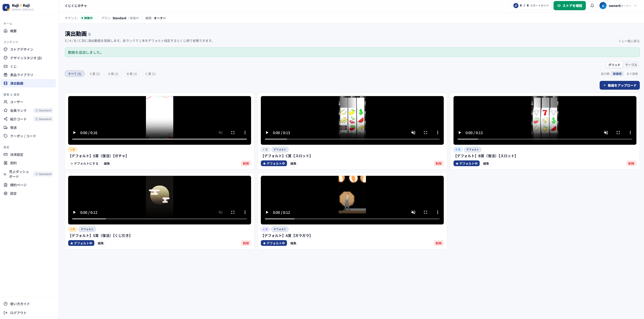The image size is (644, 319).
Task: Open 発送 in the sidebar
Action: point(28,128)
